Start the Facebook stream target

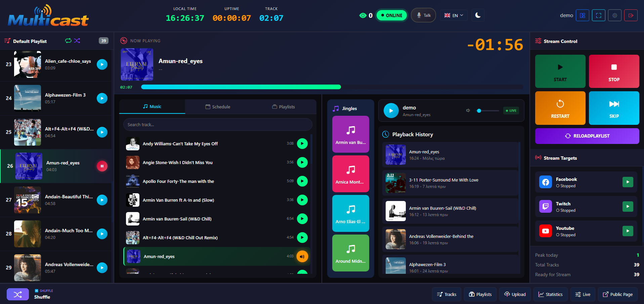(628, 182)
